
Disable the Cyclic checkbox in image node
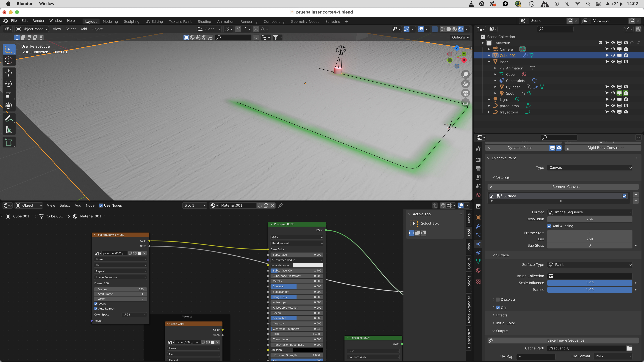click(x=96, y=304)
